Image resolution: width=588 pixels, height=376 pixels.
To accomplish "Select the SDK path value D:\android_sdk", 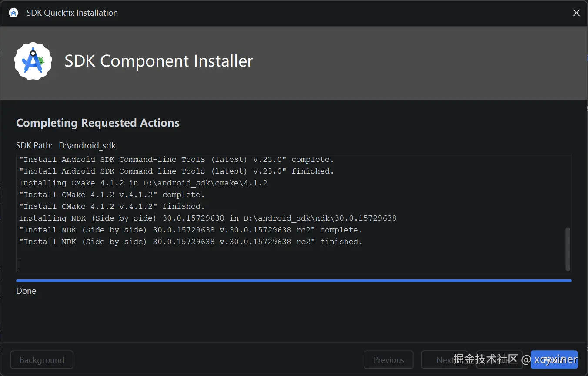I will click(x=87, y=145).
